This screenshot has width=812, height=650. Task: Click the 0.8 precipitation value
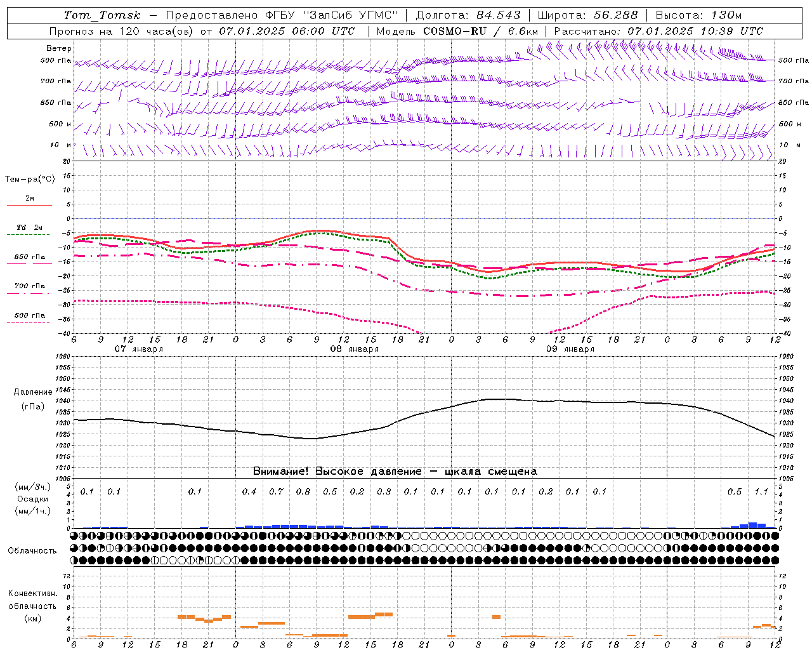pos(303,492)
